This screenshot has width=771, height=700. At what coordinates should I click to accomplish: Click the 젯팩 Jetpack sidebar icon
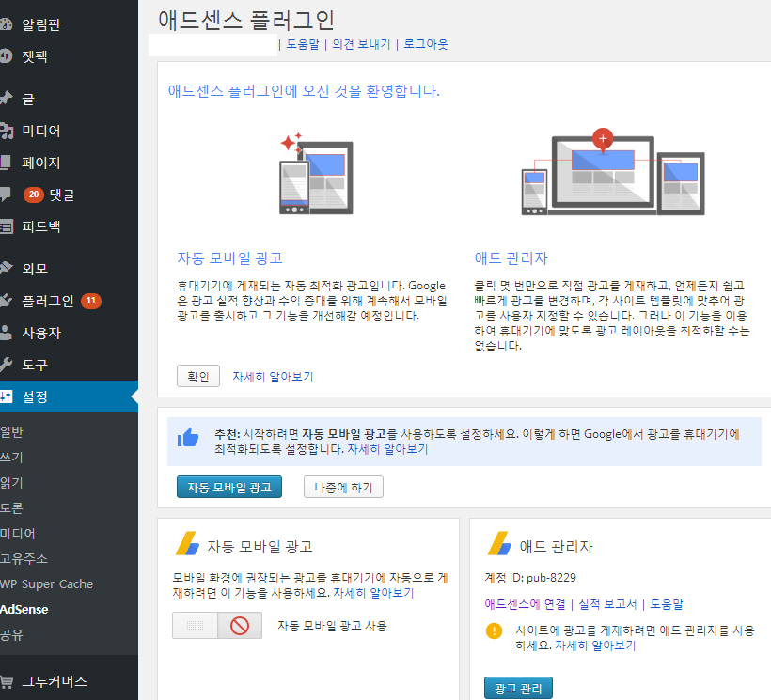click(6, 56)
